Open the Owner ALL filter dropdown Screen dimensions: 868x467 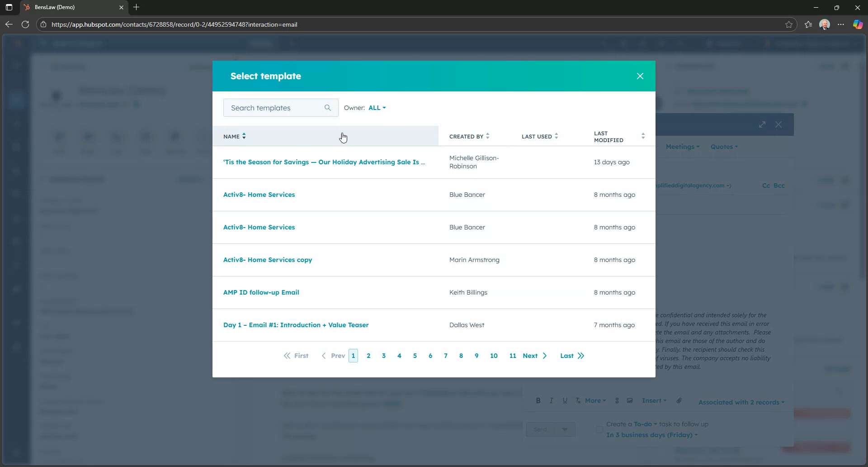[377, 108]
